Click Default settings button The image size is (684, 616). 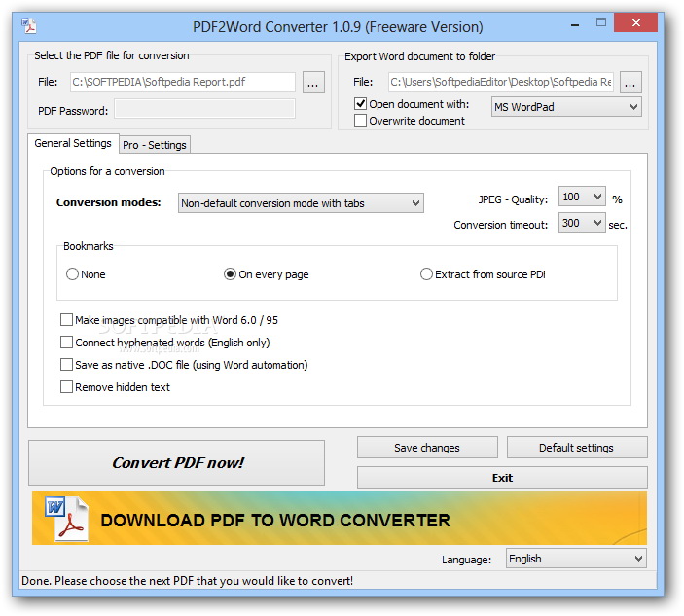pos(577,448)
